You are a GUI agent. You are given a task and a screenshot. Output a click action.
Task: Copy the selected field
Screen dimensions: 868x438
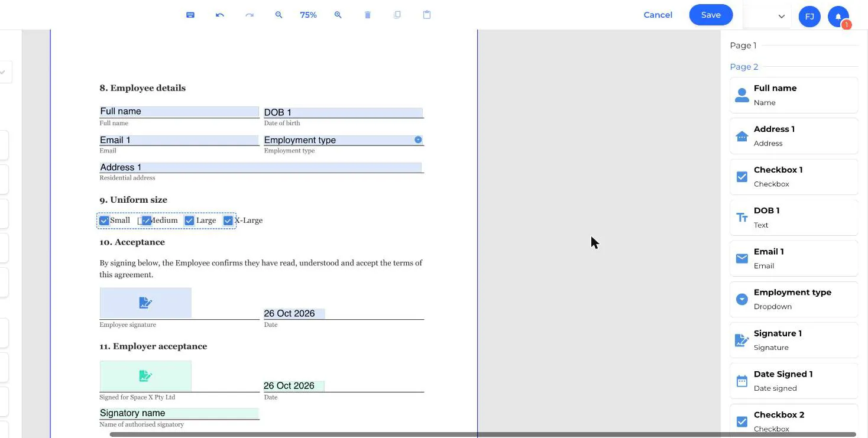397,15
